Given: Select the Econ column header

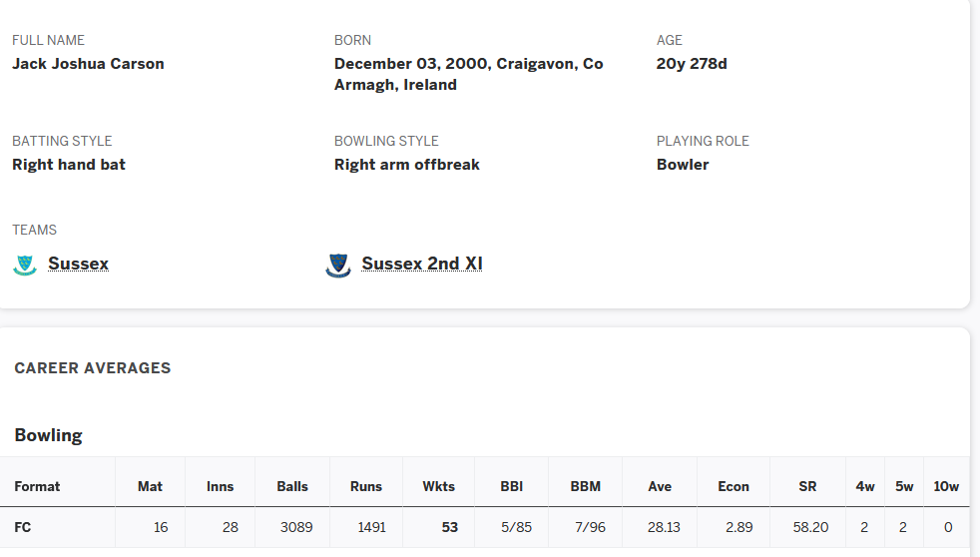Looking at the screenshot, I should coord(734,486).
